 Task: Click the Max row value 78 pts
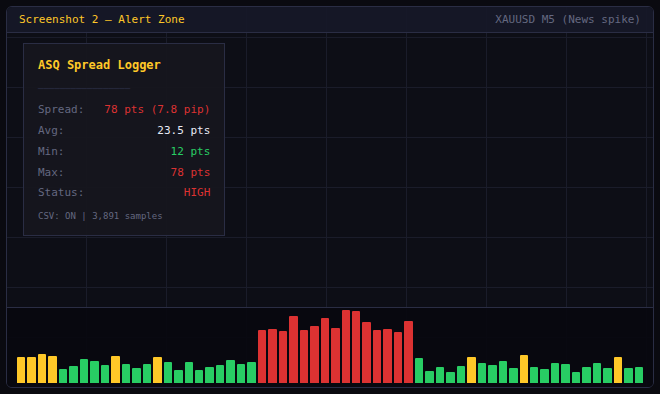click(190, 172)
